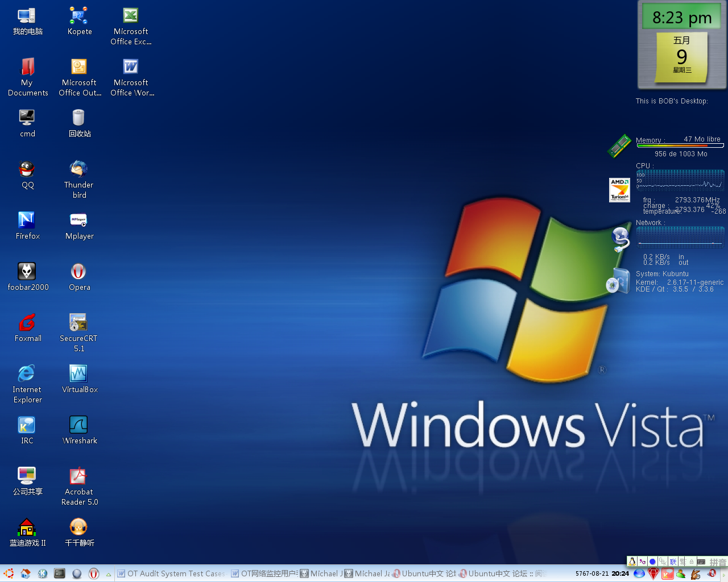
Task: Expand the quick-launch arrow in the taskbar
Action: tap(108, 574)
